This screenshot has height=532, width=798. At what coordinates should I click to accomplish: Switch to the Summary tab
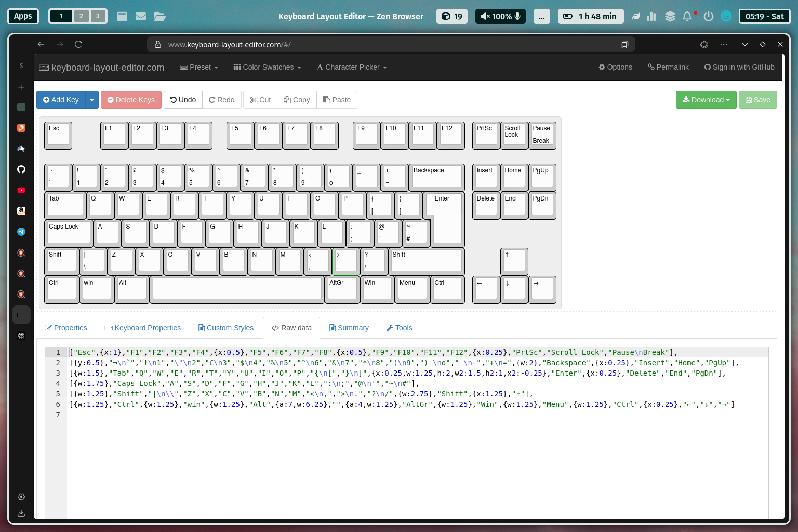point(349,328)
